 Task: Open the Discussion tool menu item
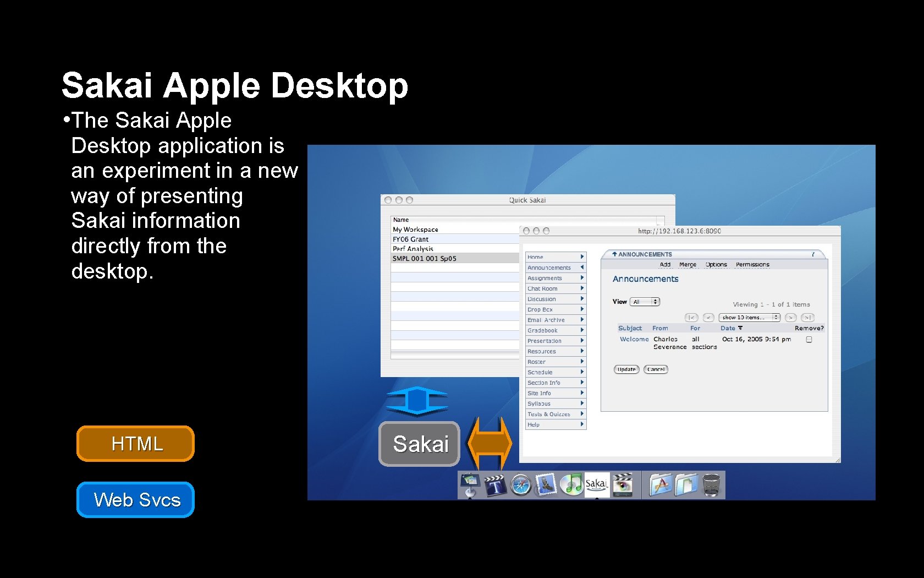(x=555, y=299)
